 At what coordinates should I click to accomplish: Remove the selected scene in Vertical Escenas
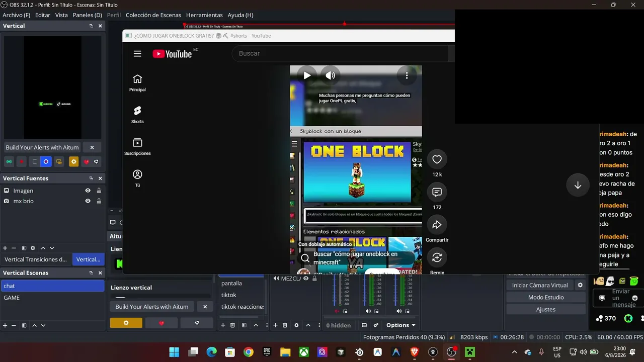[14, 325]
